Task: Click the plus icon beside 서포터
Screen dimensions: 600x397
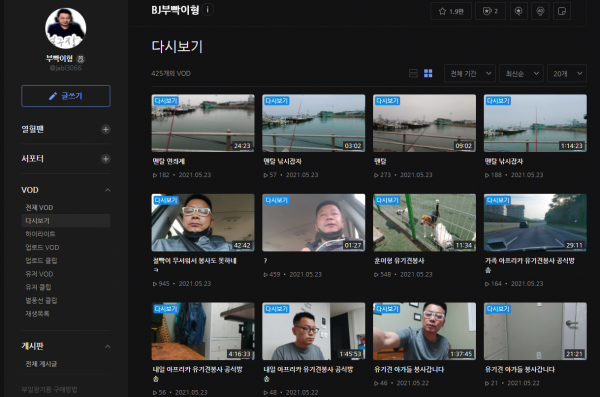Action: [x=106, y=159]
